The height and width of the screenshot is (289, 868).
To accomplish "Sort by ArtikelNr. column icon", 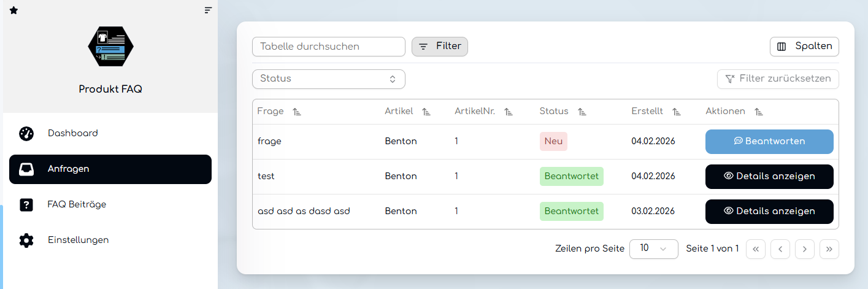I will click(508, 112).
